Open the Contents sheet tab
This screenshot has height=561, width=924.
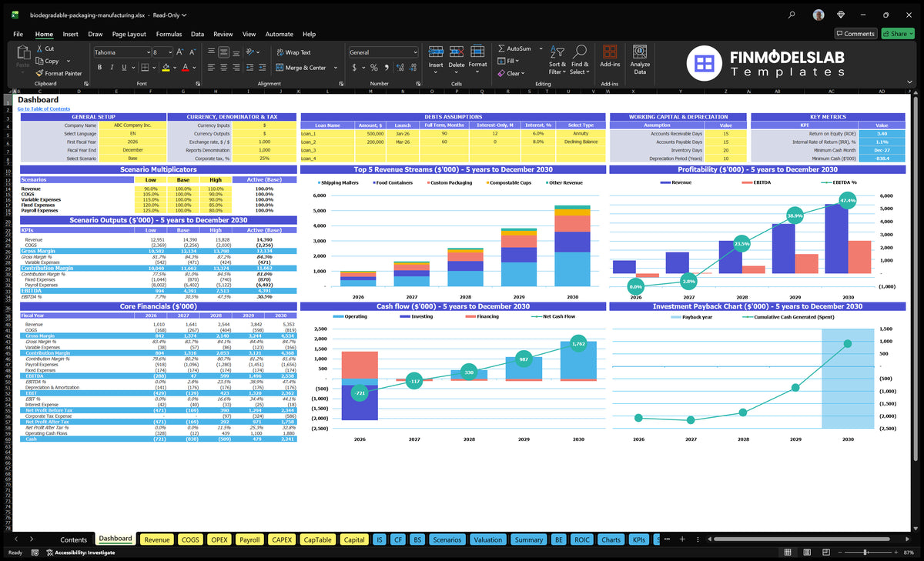(x=74, y=539)
